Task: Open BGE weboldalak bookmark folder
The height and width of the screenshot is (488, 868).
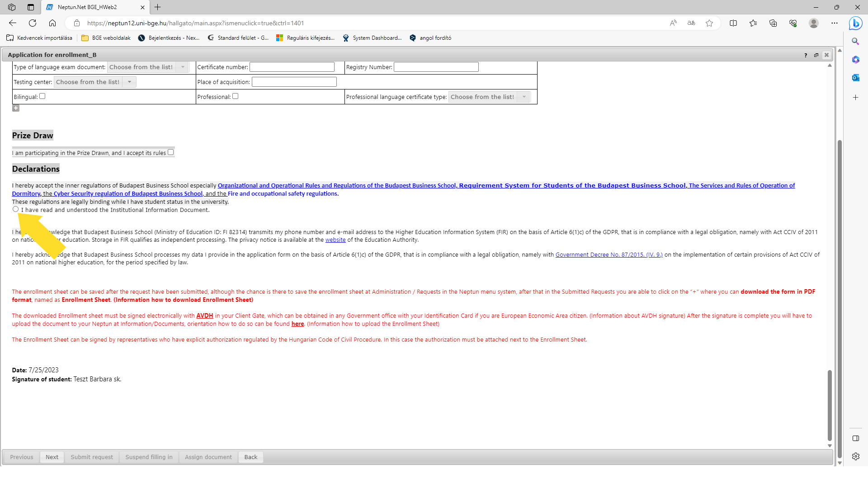Action: point(106,38)
